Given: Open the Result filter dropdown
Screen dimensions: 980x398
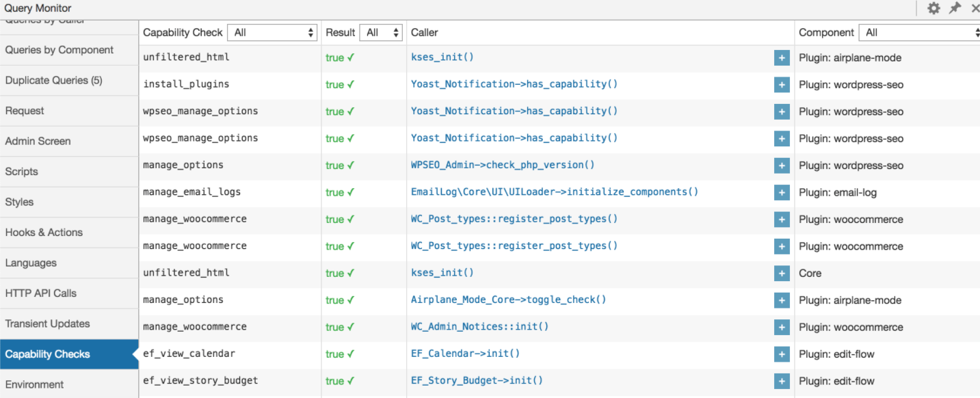Looking at the screenshot, I should coord(382,32).
